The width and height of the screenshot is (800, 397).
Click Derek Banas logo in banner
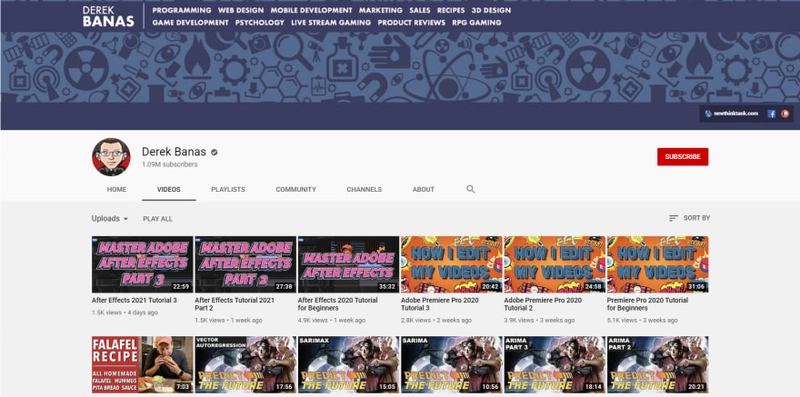108,16
